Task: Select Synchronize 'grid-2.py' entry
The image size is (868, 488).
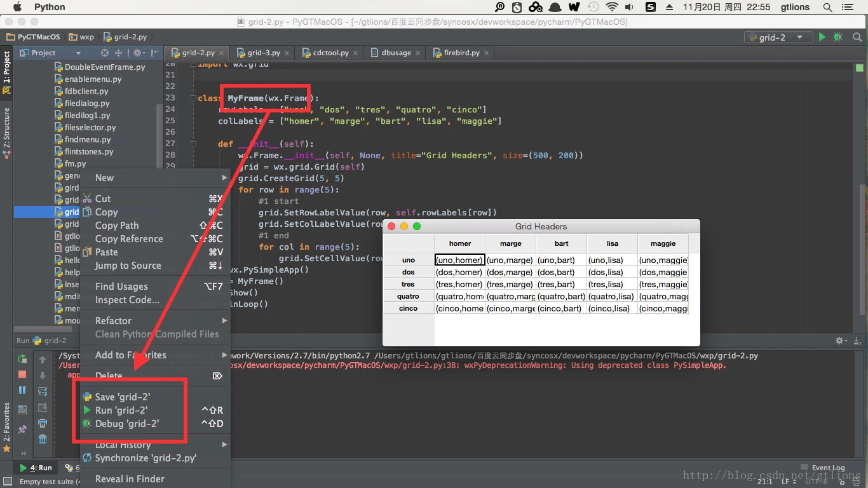Action: (154, 458)
